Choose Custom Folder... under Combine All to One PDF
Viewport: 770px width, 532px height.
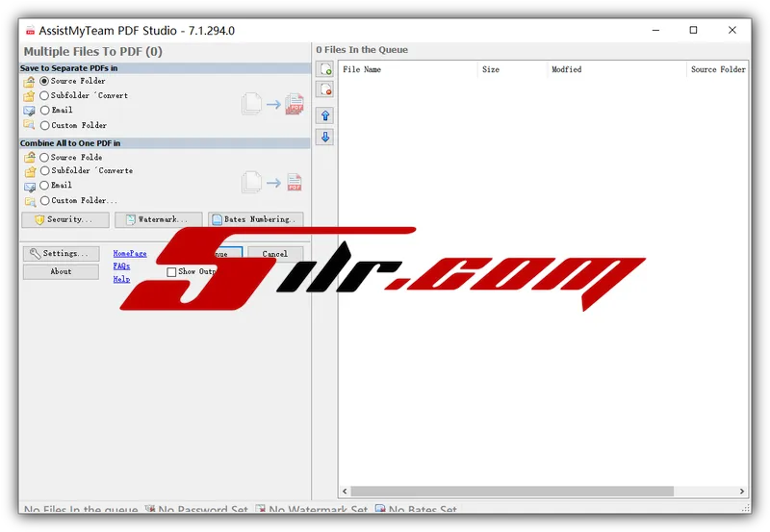(78, 200)
